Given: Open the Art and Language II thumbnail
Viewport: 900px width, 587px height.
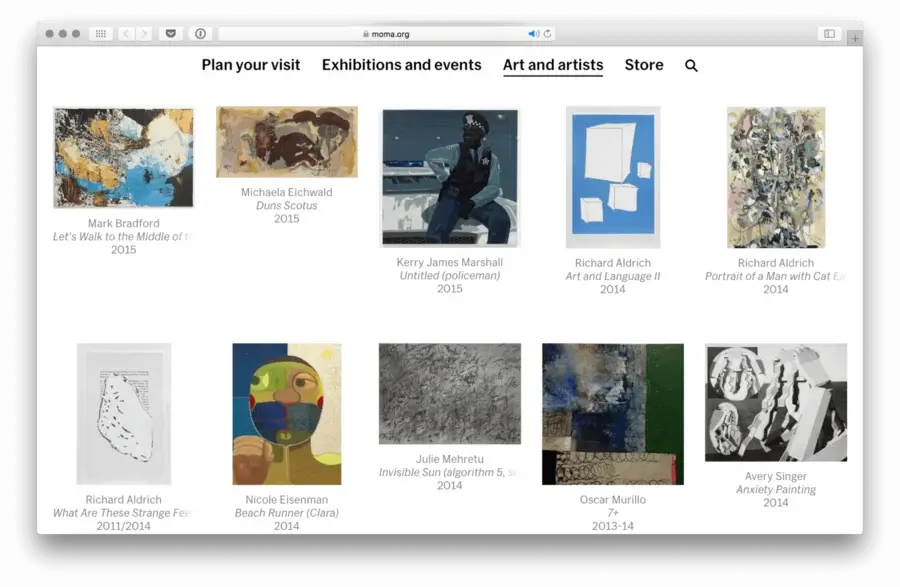Looking at the screenshot, I should click(x=613, y=177).
